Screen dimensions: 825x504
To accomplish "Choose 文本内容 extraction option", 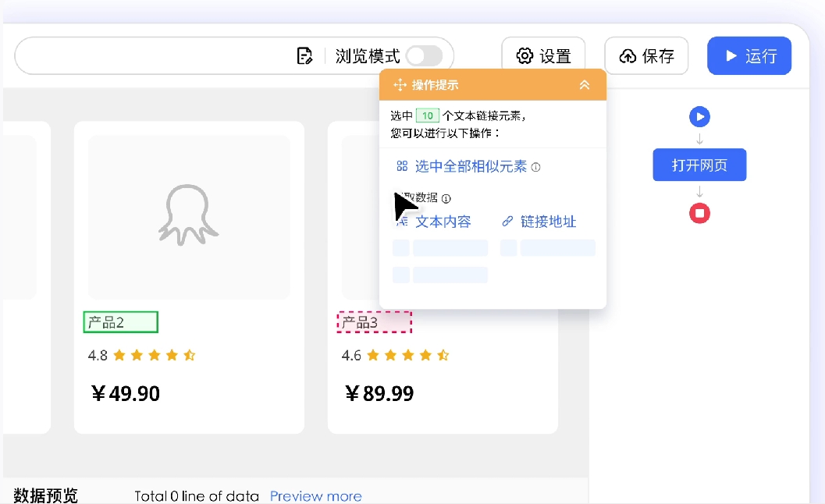I will [x=443, y=222].
